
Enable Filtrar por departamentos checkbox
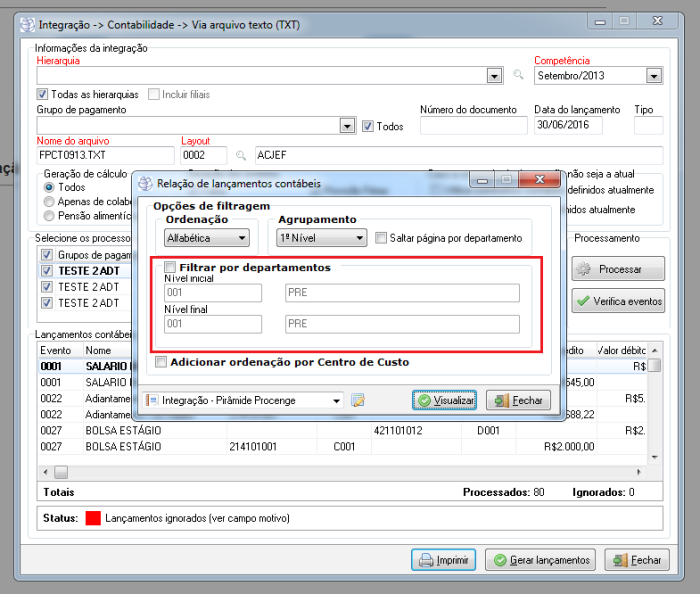[x=171, y=268]
